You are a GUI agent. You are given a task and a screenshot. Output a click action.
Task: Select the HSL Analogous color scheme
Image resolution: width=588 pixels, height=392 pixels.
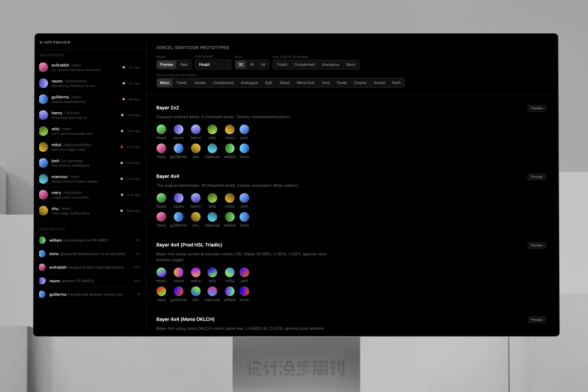click(330, 65)
